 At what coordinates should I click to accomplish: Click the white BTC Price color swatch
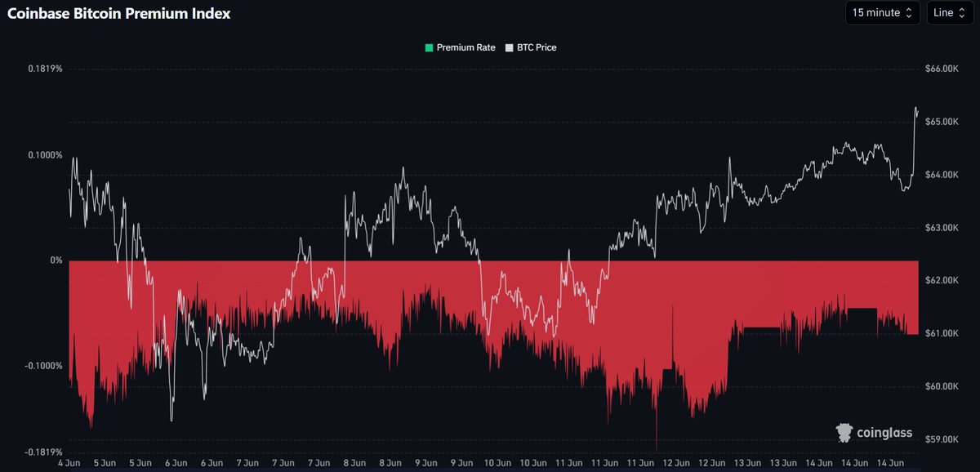click(x=509, y=47)
